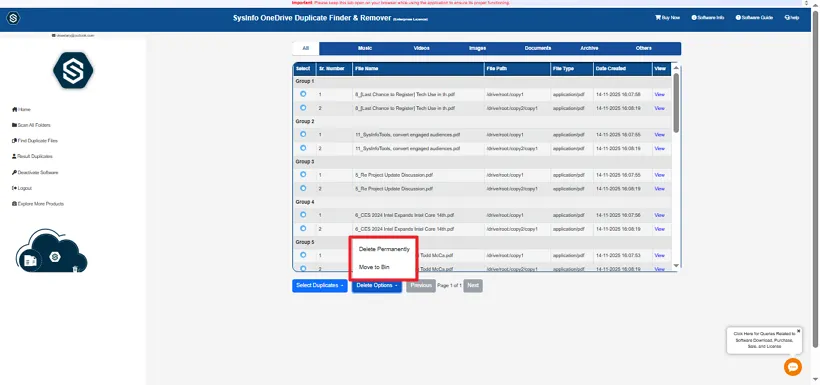Select Group 3 row 2 radio button

[303, 188]
